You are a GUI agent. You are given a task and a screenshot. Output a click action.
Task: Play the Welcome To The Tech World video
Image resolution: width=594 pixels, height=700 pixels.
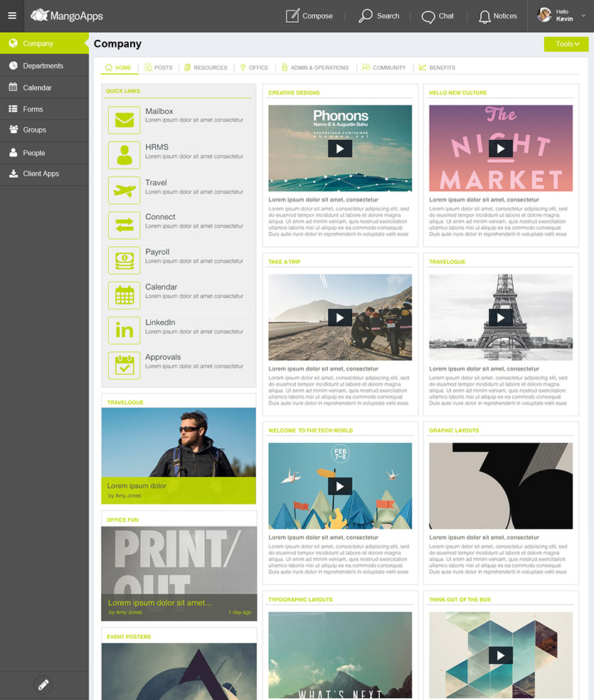(x=340, y=486)
